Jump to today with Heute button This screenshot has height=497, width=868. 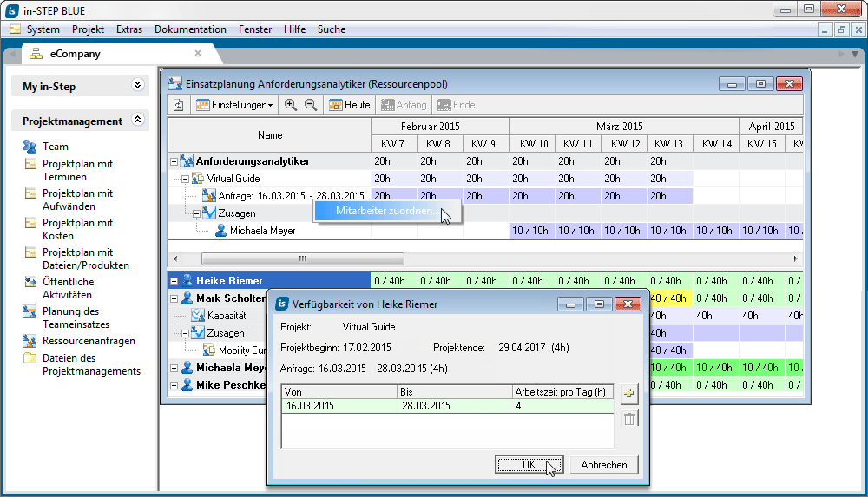(349, 105)
